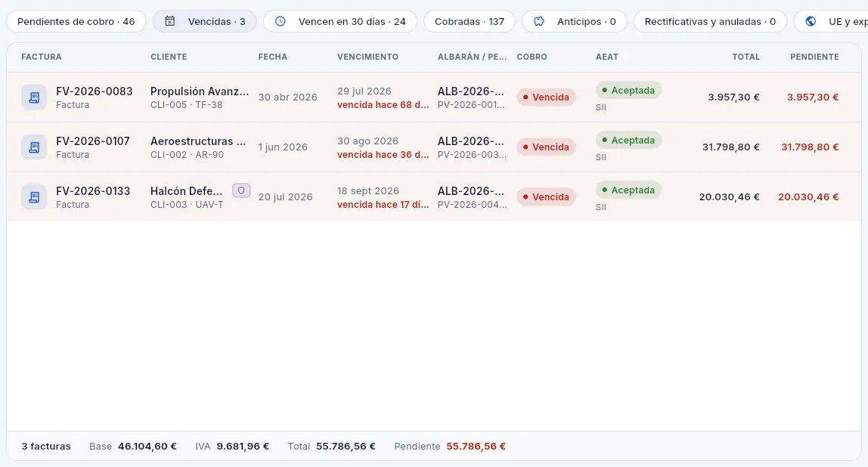This screenshot has width=868, height=467.
Task: Click the pending amount 20.030,46 € in red
Action: pyautogui.click(x=808, y=197)
